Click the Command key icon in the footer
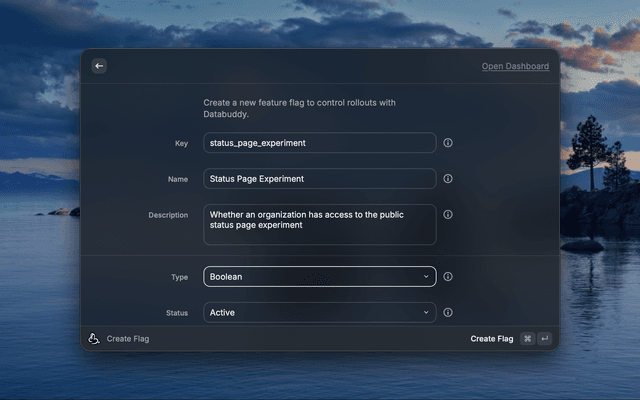640x400 pixels. pos(527,339)
